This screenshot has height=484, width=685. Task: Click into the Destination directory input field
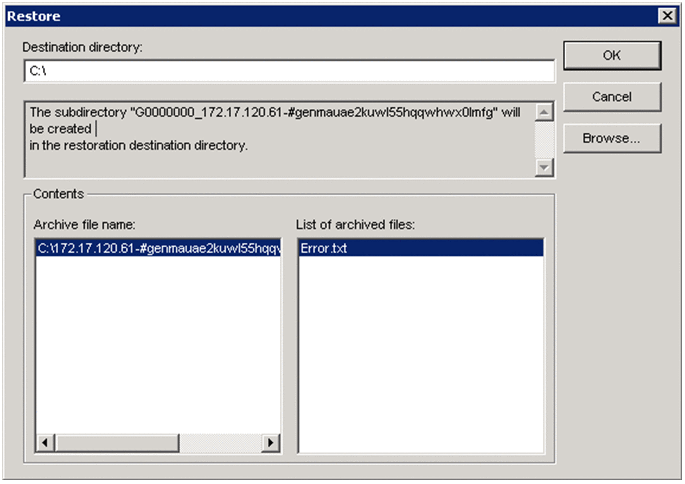[289, 71]
